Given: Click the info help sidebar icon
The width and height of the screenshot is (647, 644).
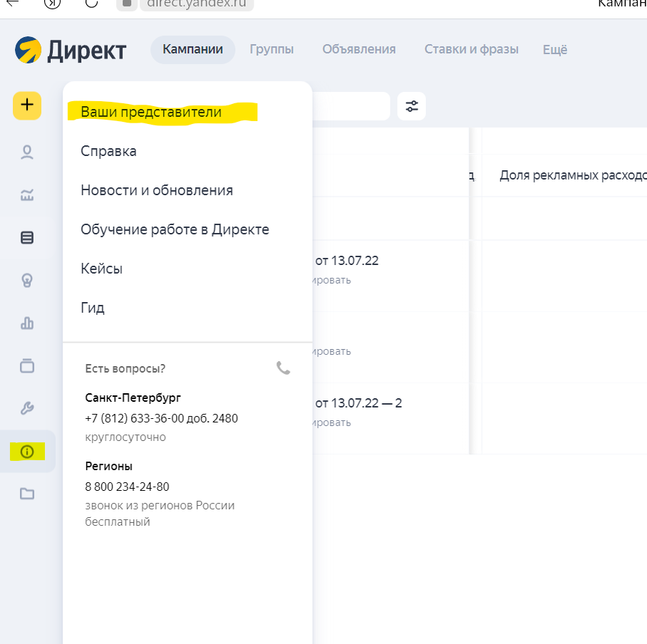Looking at the screenshot, I should tap(27, 452).
